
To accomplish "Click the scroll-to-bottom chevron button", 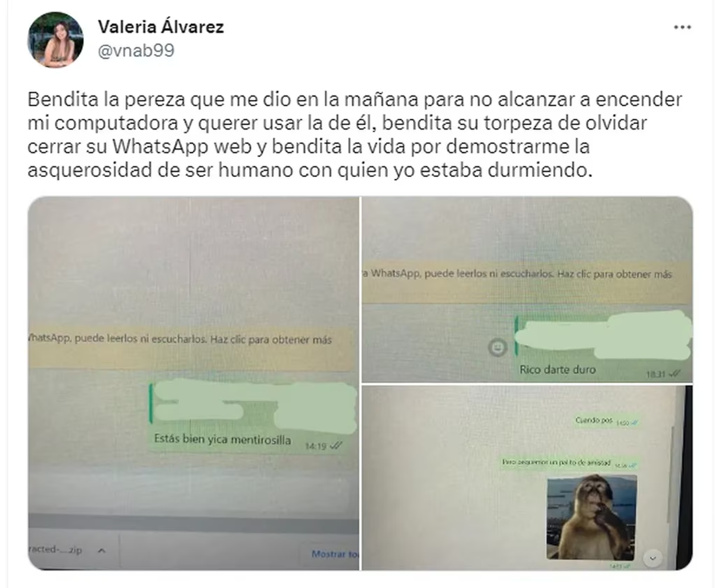I will [654, 558].
